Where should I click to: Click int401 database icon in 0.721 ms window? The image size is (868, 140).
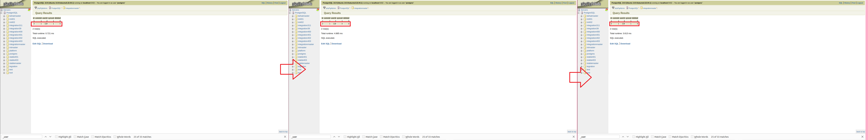click(x=7, y=19)
